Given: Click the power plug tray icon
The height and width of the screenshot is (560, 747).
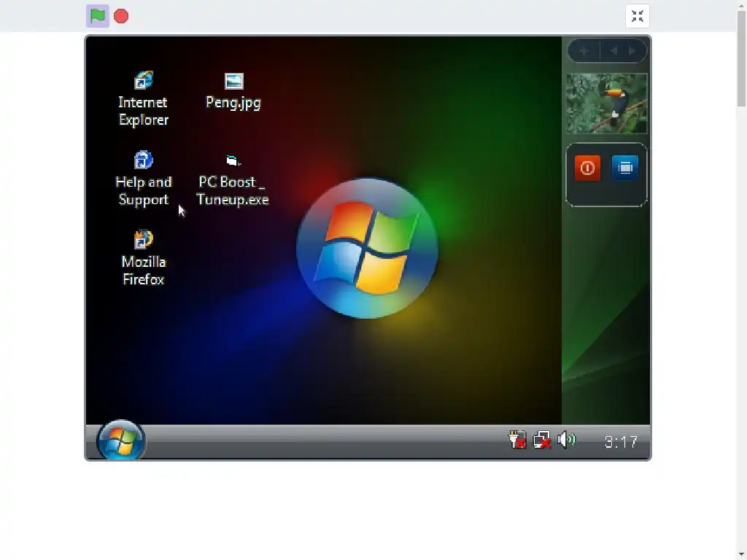Looking at the screenshot, I should [x=517, y=440].
